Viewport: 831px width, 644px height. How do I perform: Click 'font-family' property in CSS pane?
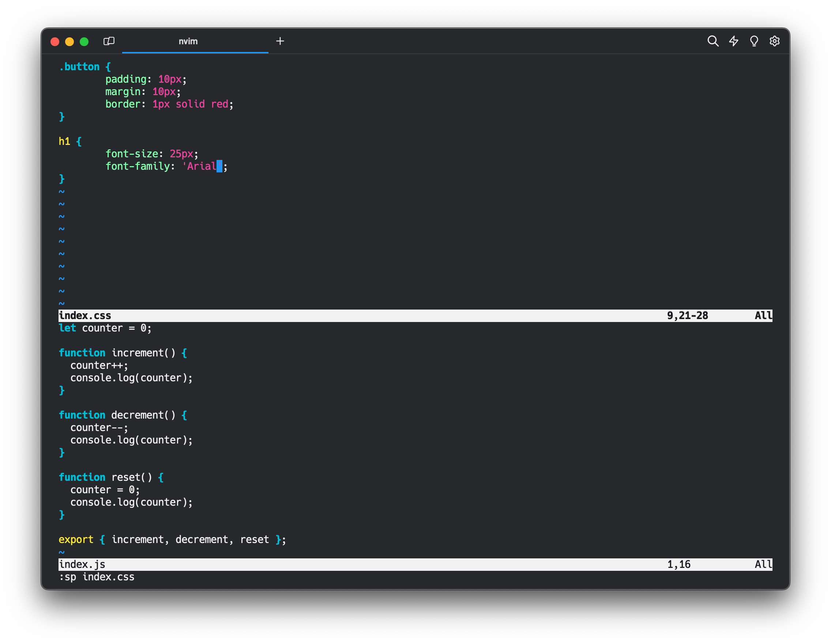point(138,166)
